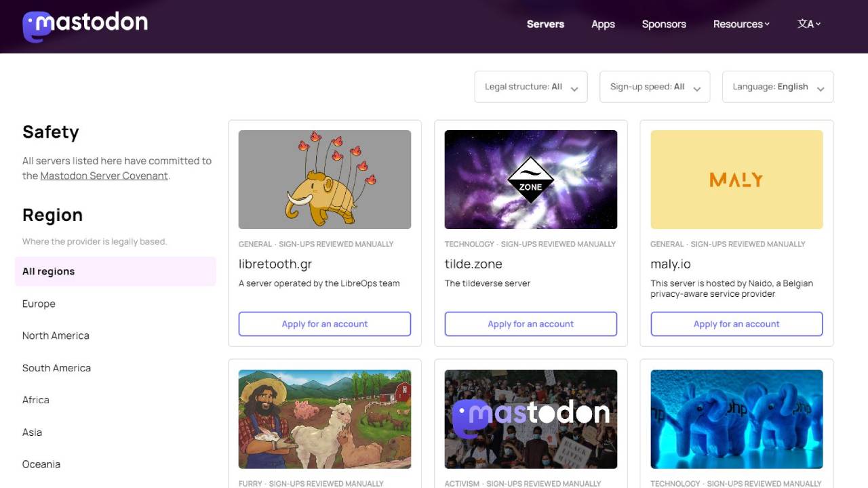Apply for an account on tilde.zone
The width and height of the screenshot is (868, 488).
point(531,324)
